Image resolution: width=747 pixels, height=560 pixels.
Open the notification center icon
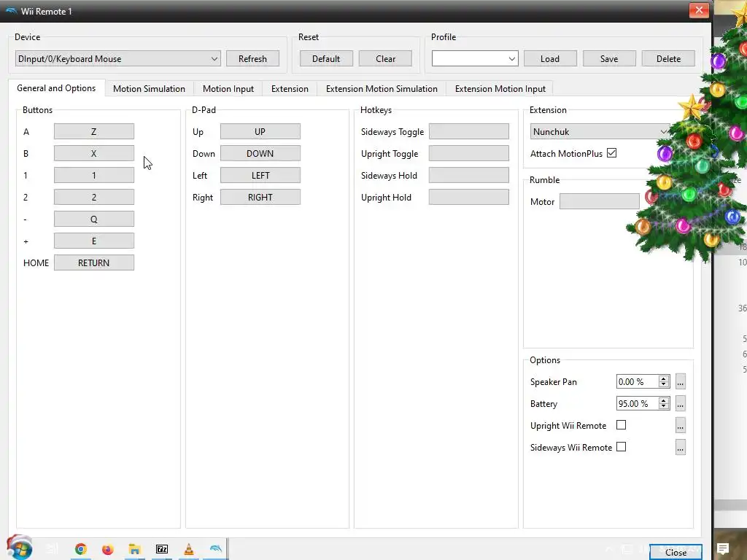[x=723, y=548]
